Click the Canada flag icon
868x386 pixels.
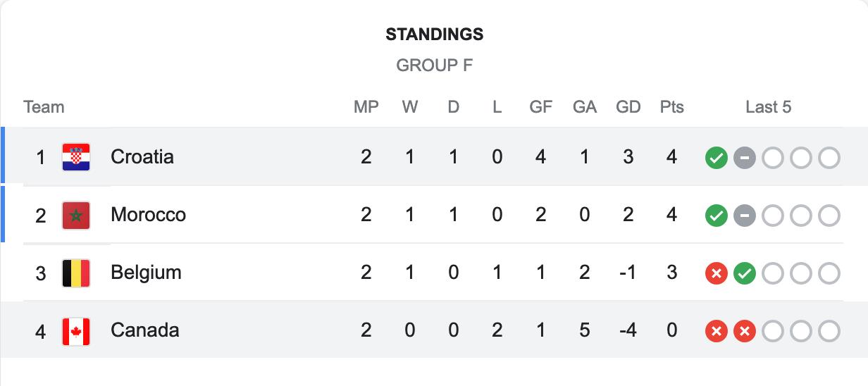point(76,330)
